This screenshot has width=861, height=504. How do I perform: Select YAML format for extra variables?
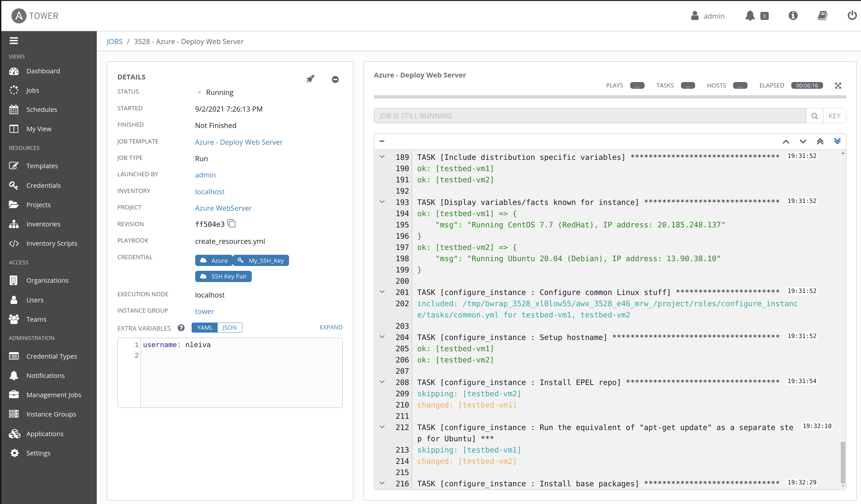(205, 327)
